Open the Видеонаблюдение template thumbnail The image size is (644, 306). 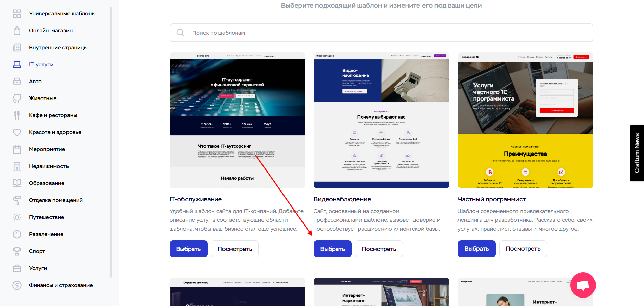(382, 120)
